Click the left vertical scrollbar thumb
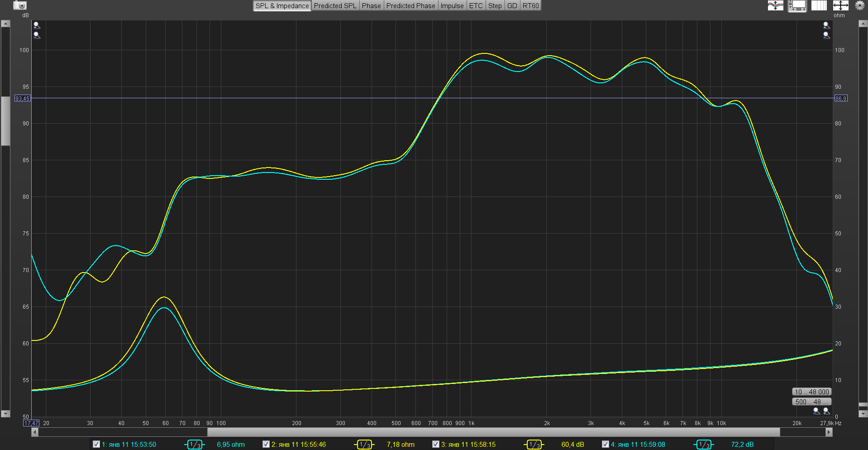Viewport: 868px width, 450px height. click(5, 121)
